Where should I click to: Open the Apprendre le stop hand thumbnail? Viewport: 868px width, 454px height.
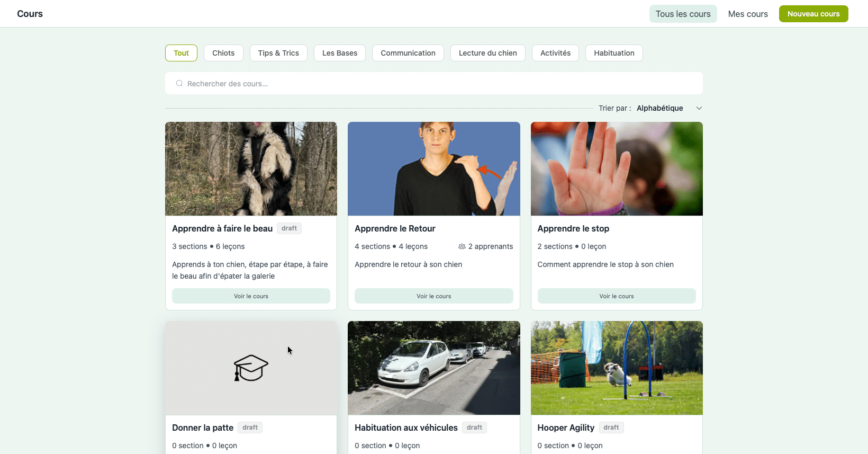click(x=617, y=168)
